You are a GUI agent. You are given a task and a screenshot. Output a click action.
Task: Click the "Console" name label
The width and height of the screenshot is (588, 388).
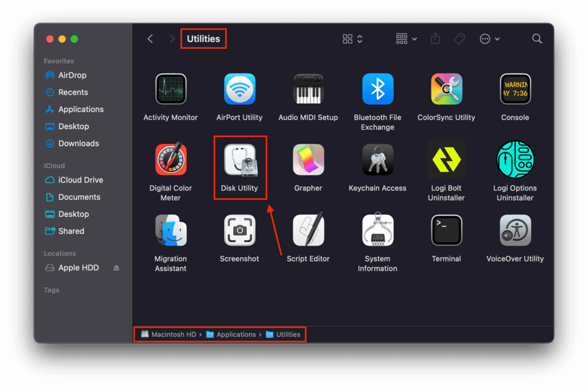tap(515, 118)
